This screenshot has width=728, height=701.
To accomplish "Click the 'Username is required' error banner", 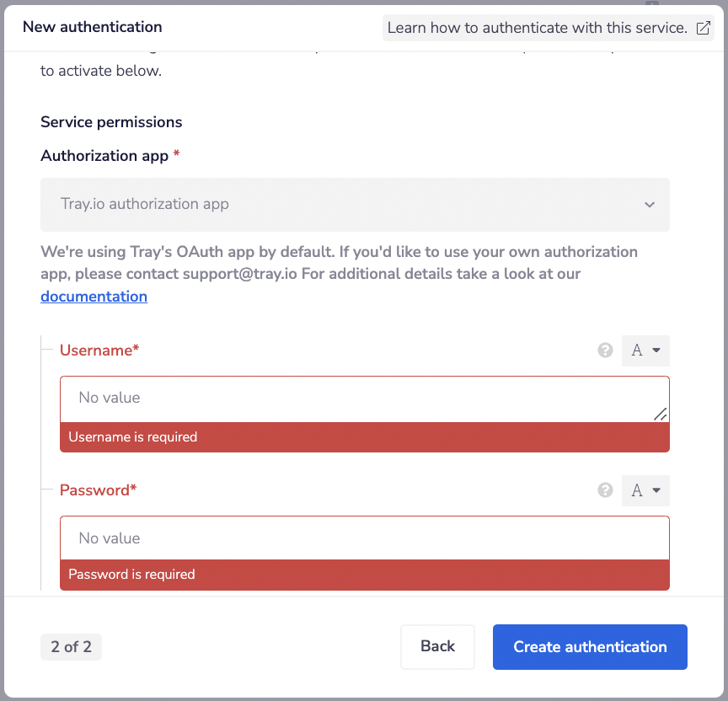I will 364,437.
